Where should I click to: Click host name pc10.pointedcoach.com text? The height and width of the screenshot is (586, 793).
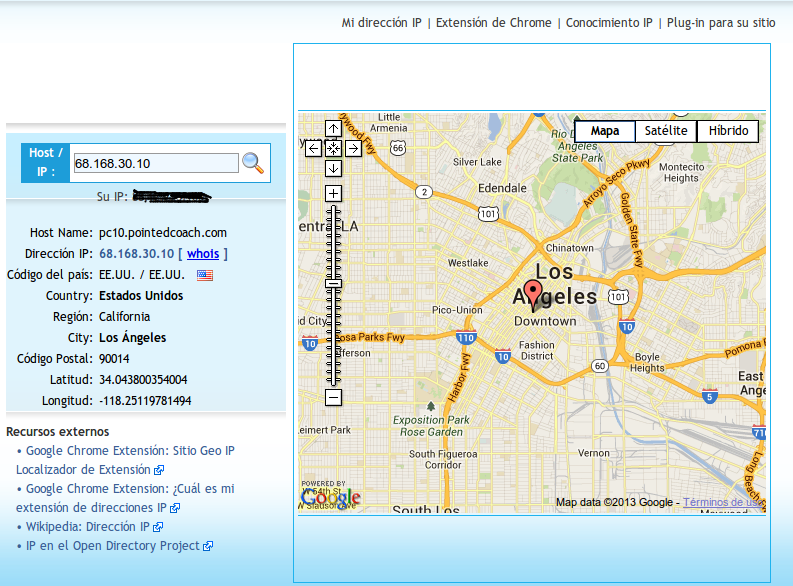163,233
